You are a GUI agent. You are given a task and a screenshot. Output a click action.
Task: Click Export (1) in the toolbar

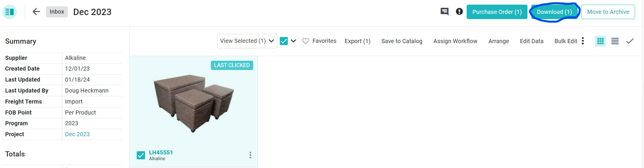(357, 41)
